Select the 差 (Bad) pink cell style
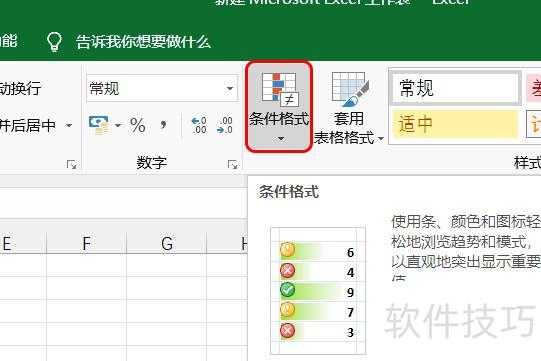 534,88
